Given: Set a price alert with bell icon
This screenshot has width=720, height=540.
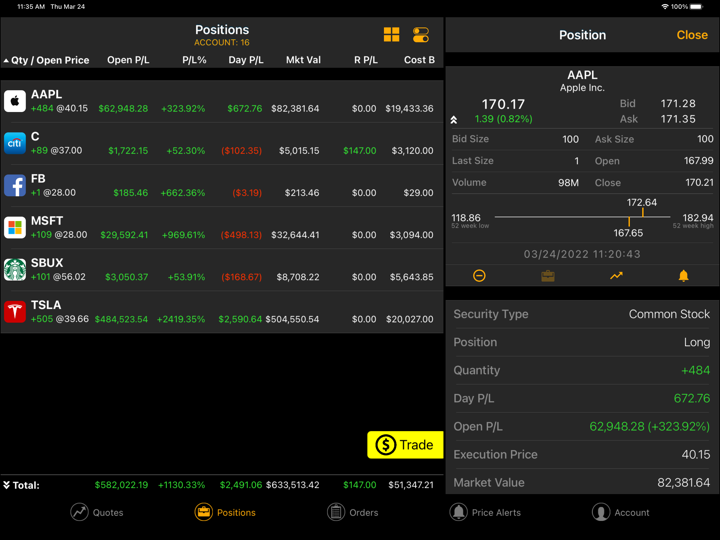Looking at the screenshot, I should coord(684,276).
